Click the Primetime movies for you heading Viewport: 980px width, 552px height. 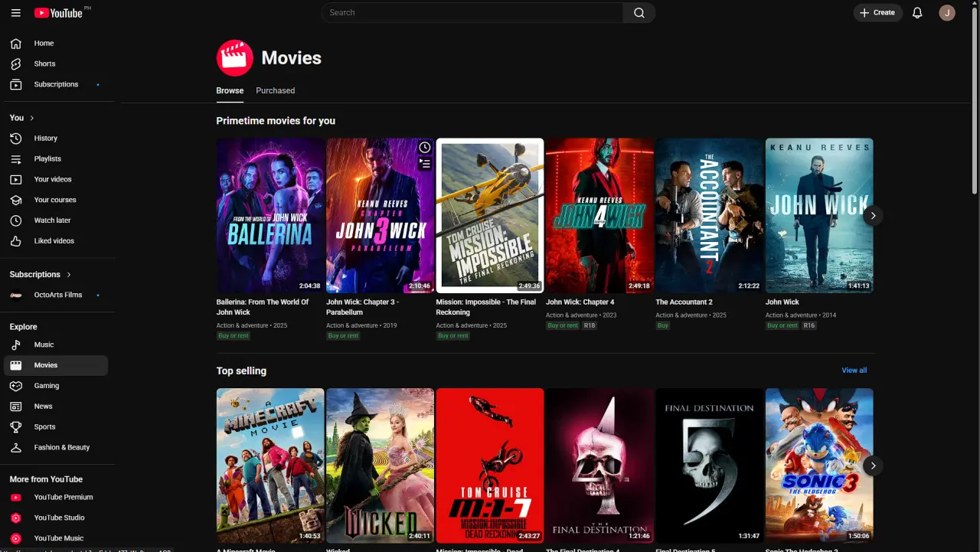[x=276, y=121]
